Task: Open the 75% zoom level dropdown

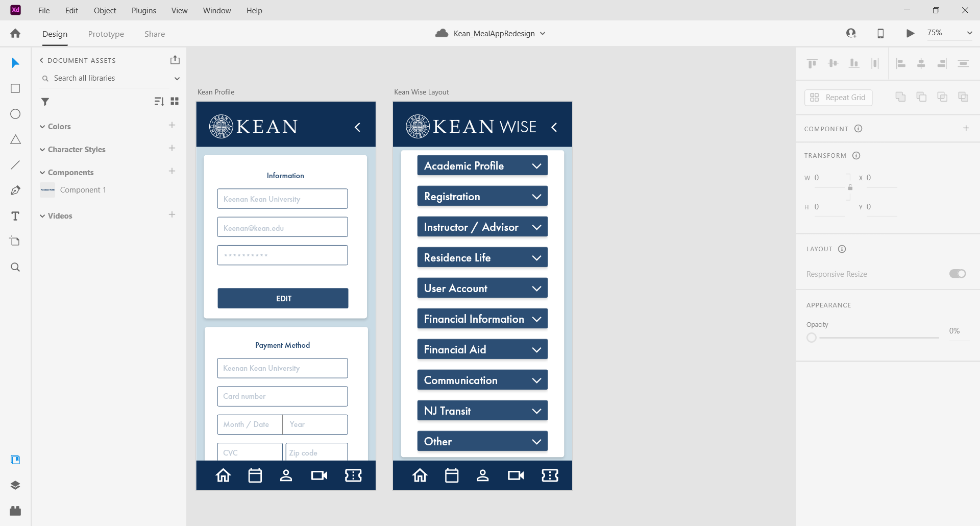Action: [969, 33]
